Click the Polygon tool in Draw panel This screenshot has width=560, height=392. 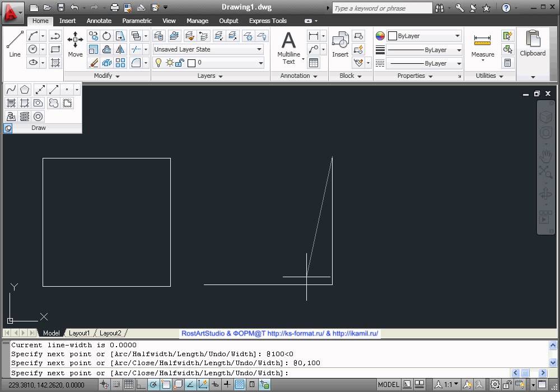tap(25, 90)
